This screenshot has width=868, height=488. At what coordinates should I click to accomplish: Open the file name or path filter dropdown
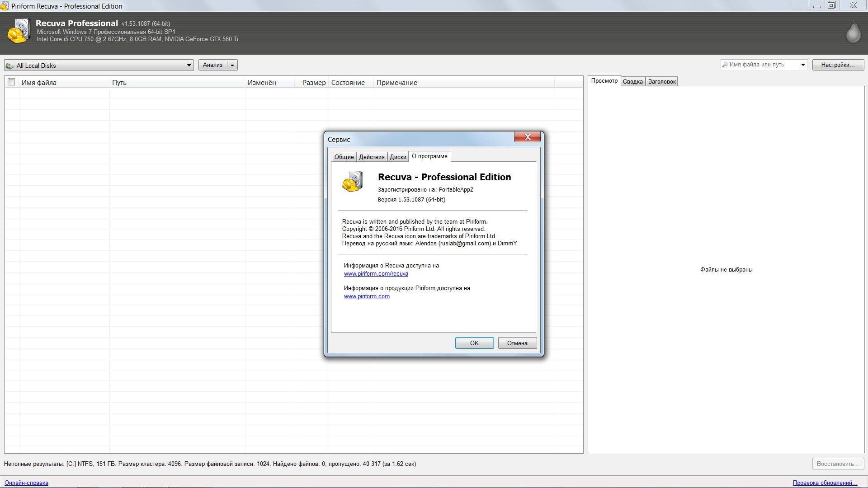(803, 65)
